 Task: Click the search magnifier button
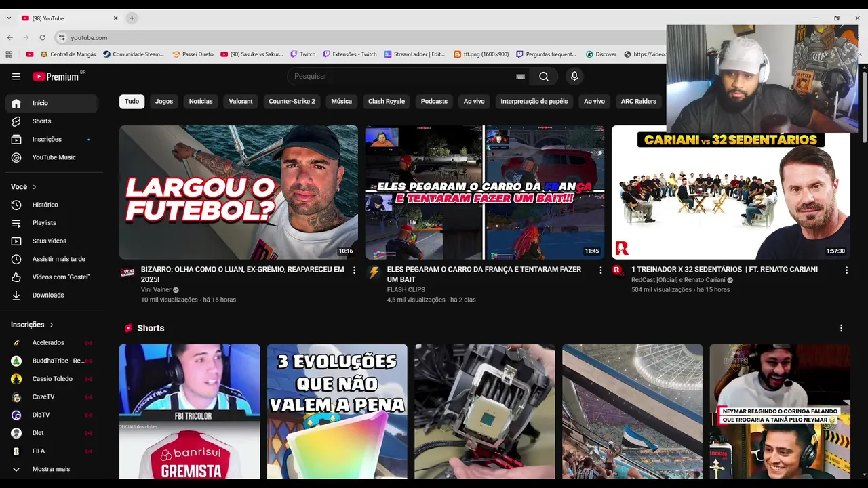tap(544, 77)
